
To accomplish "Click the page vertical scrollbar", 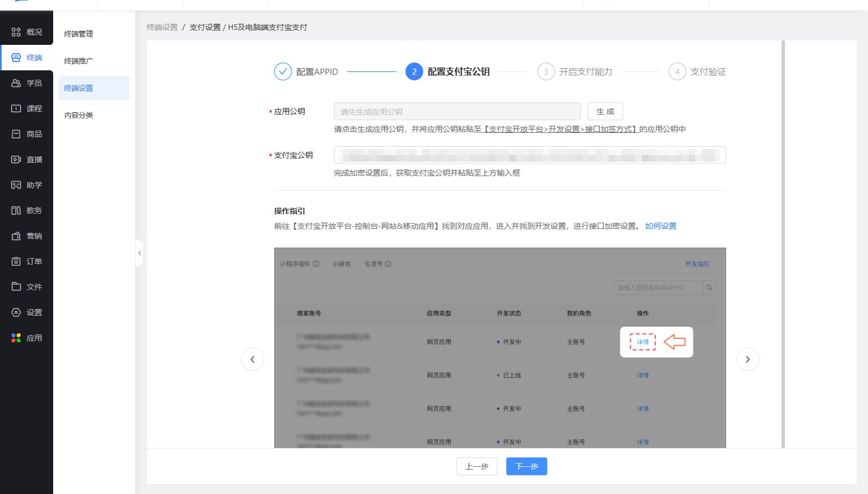I will pyautogui.click(x=783, y=244).
